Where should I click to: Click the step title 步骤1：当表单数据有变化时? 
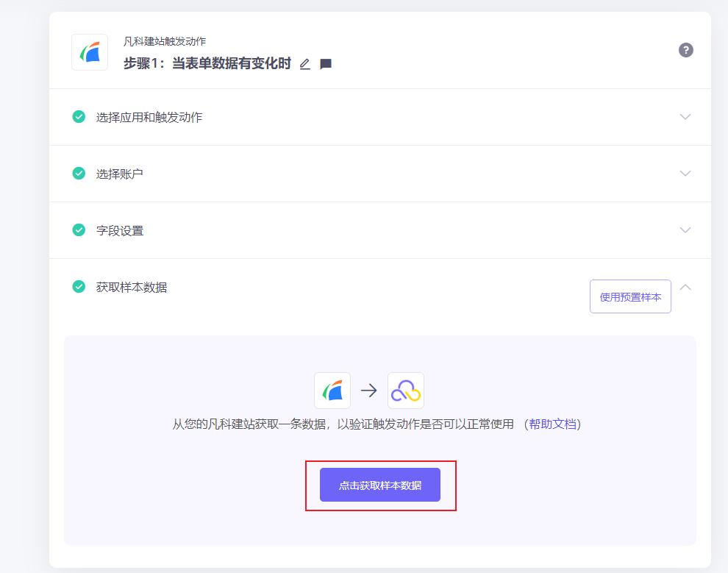[x=207, y=63]
